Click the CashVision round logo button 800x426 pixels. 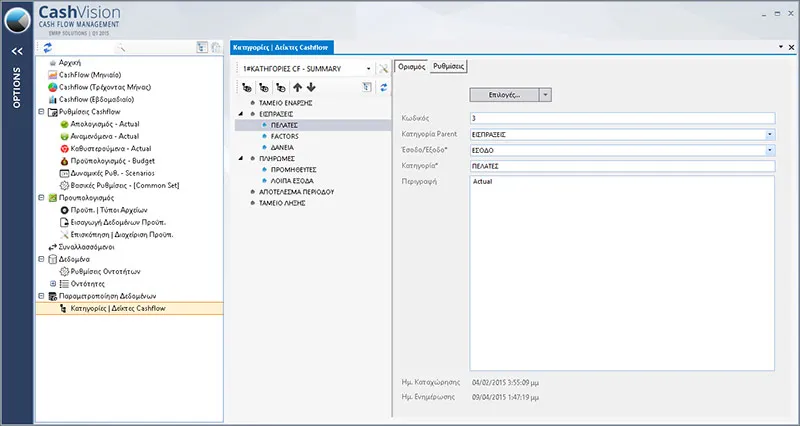[17, 19]
